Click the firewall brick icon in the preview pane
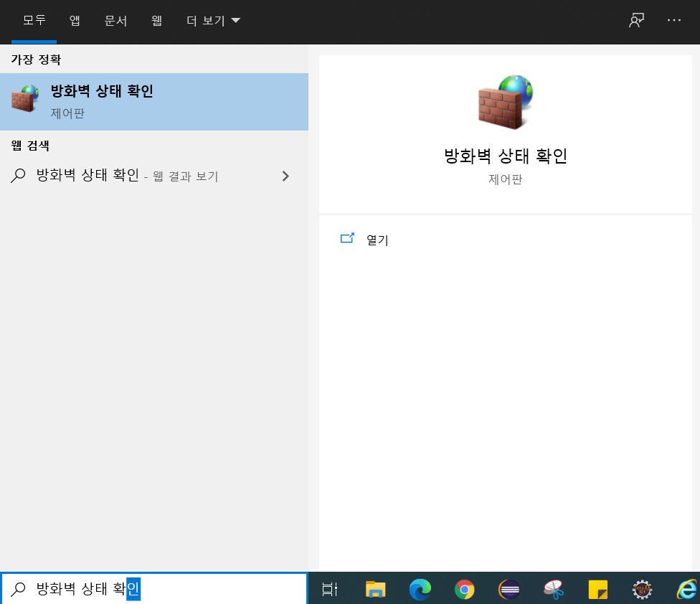This screenshot has height=604, width=700. [x=505, y=102]
